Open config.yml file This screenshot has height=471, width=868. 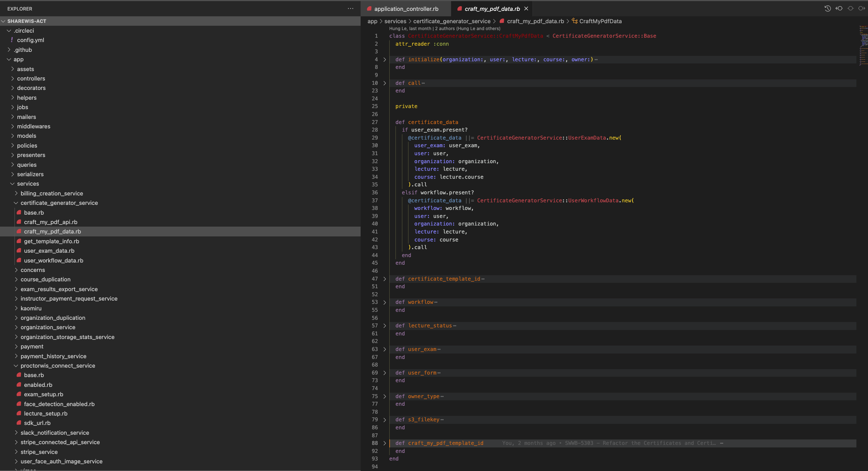[x=180, y=40]
